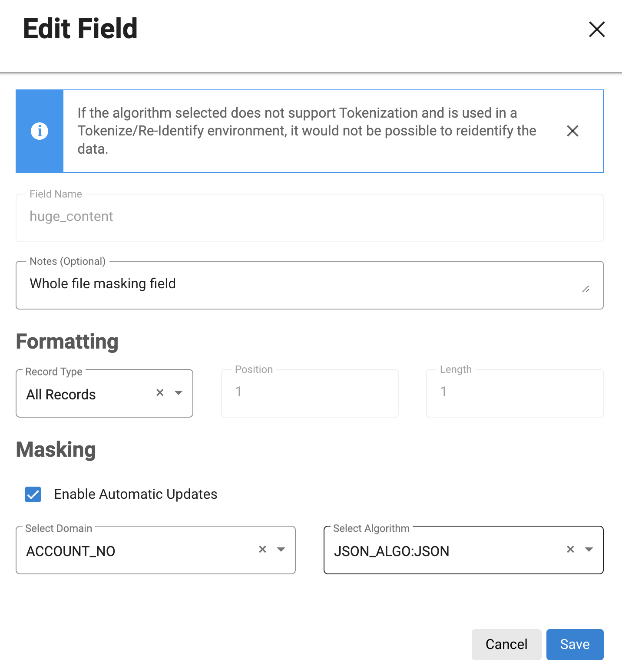This screenshot has height=672, width=622.
Task: Click the Position input field
Action: pyautogui.click(x=309, y=392)
